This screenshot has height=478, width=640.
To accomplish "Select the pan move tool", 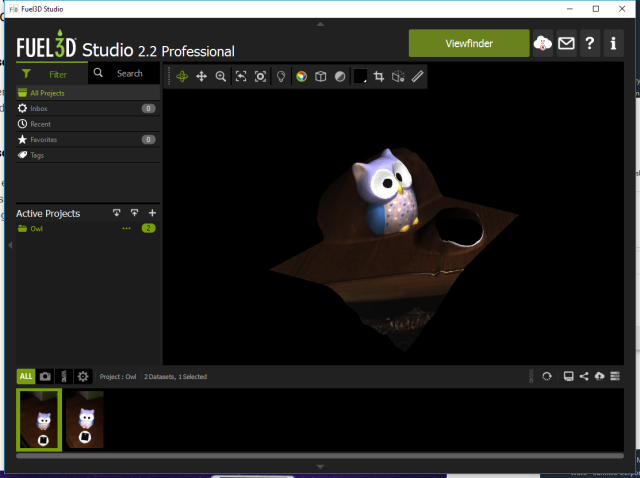I will pyautogui.click(x=201, y=76).
